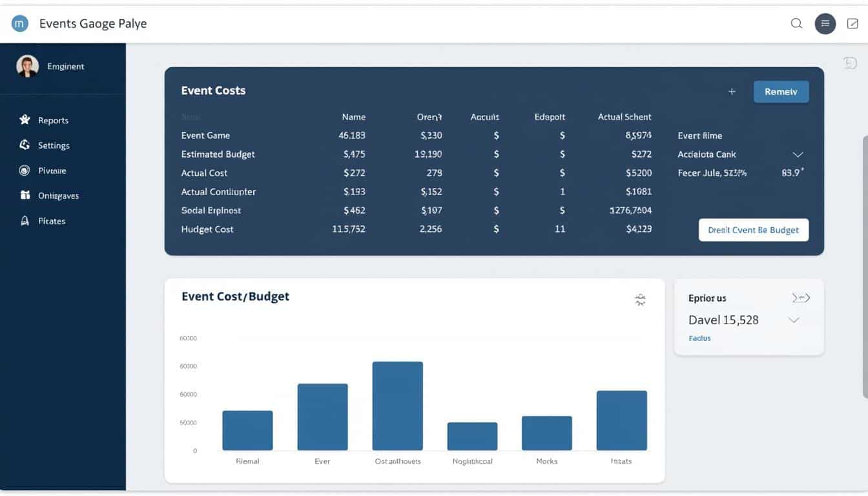868x496 pixels.
Task: Click the user avatar in sidebar
Action: click(27, 66)
